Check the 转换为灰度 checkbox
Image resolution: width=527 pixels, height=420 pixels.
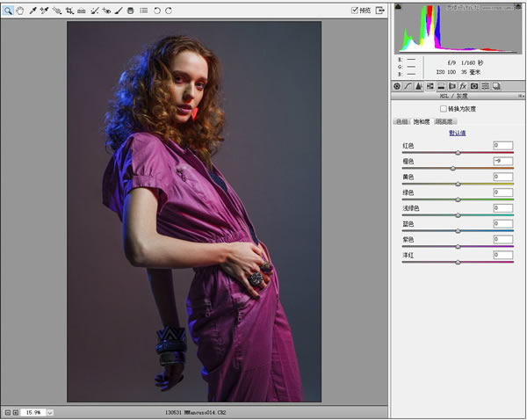(444, 109)
